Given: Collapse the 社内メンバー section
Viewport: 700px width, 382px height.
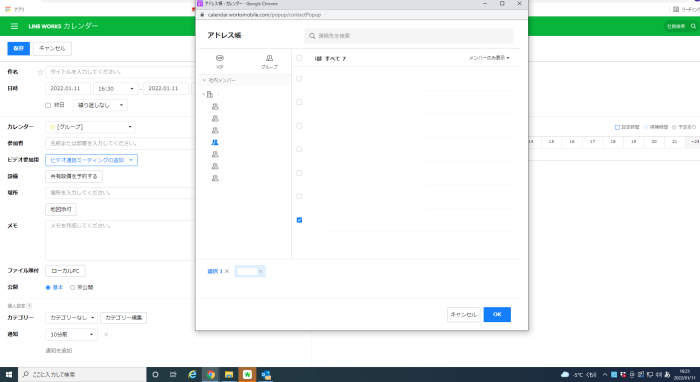Looking at the screenshot, I should tap(204, 80).
